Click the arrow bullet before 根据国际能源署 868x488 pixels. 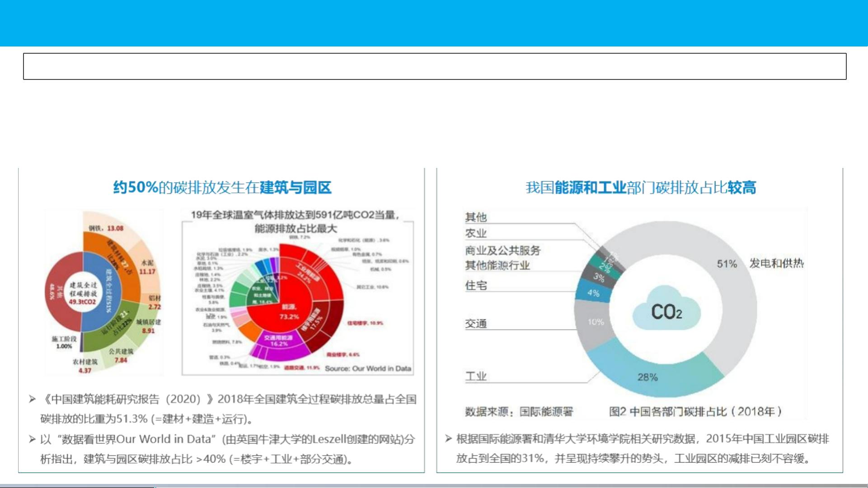(448, 439)
